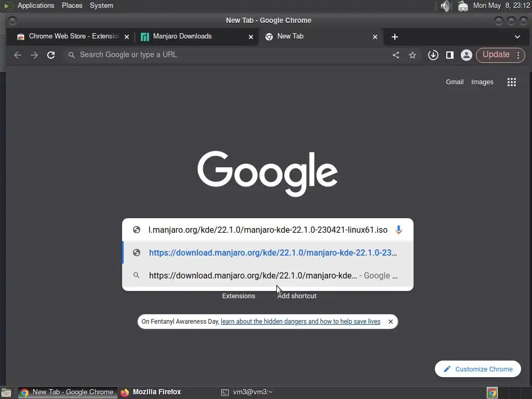Image resolution: width=532 pixels, height=399 pixels.
Task: Open the volume control in the system tray
Action: click(x=445, y=6)
